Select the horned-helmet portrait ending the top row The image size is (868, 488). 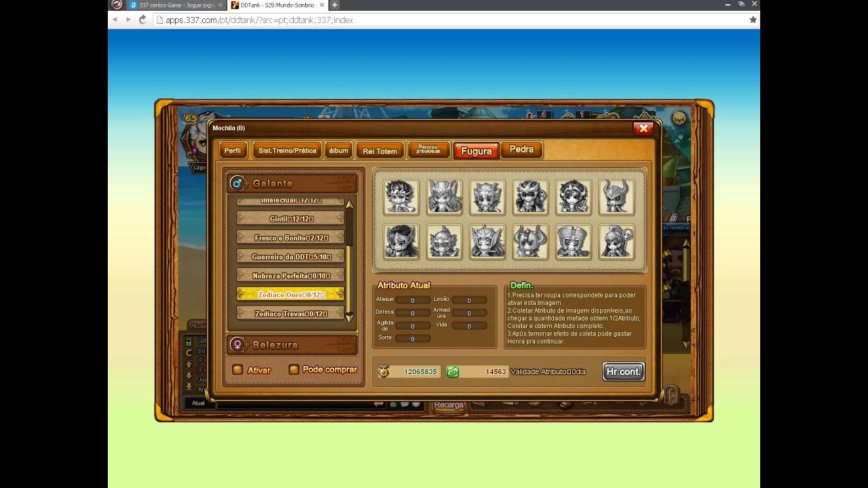(616, 197)
